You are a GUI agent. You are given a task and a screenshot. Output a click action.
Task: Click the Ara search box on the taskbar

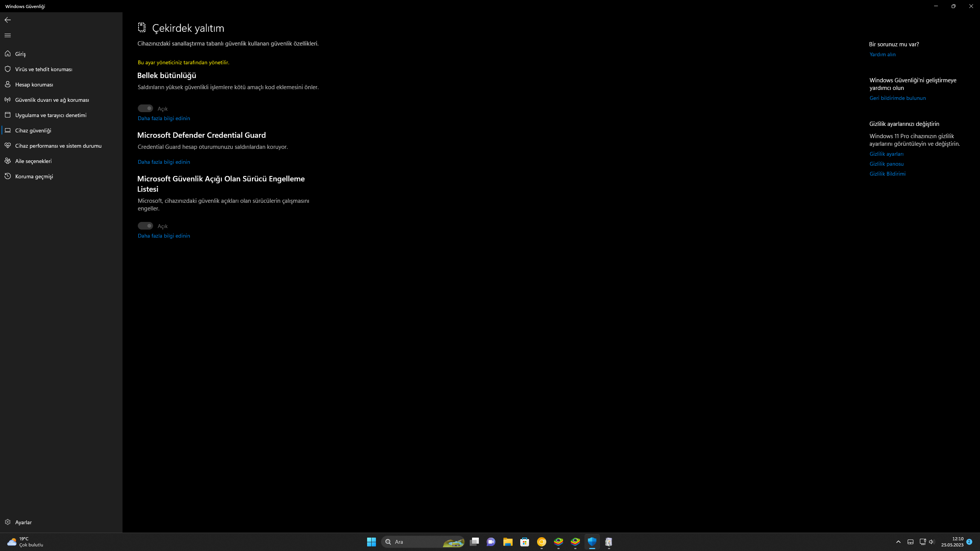[423, 542]
